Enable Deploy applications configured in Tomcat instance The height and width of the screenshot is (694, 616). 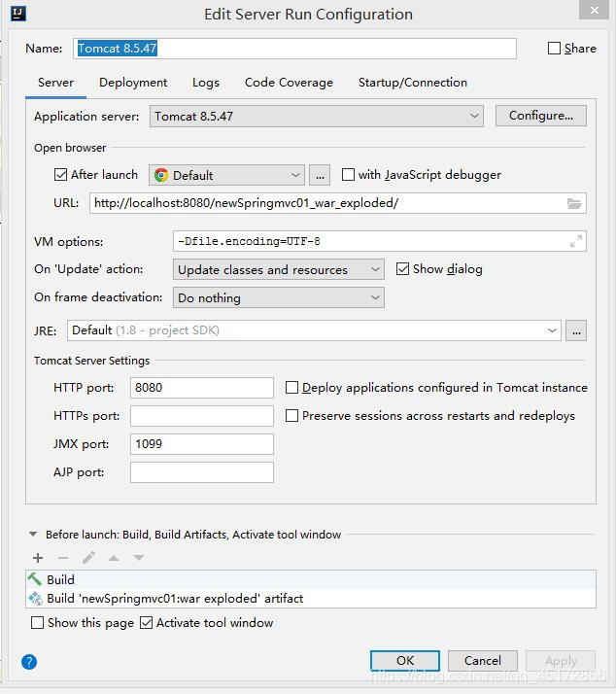(291, 388)
